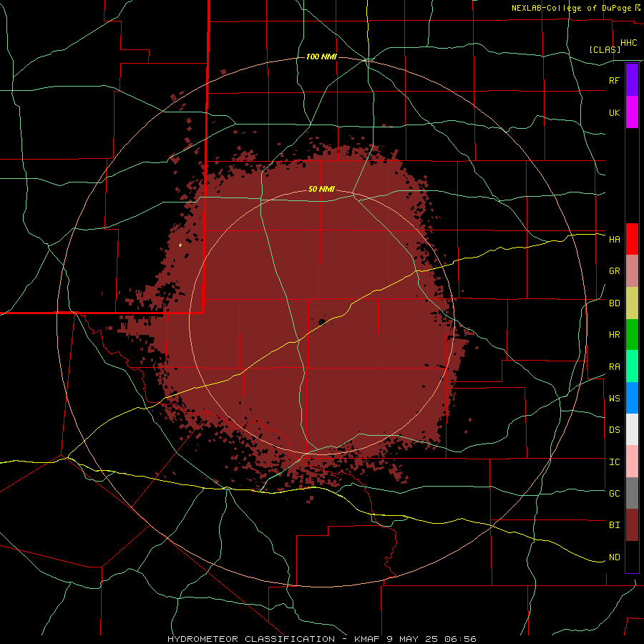Click the Hydrometeor Classification caption text
644x644 pixels.
coord(251,639)
